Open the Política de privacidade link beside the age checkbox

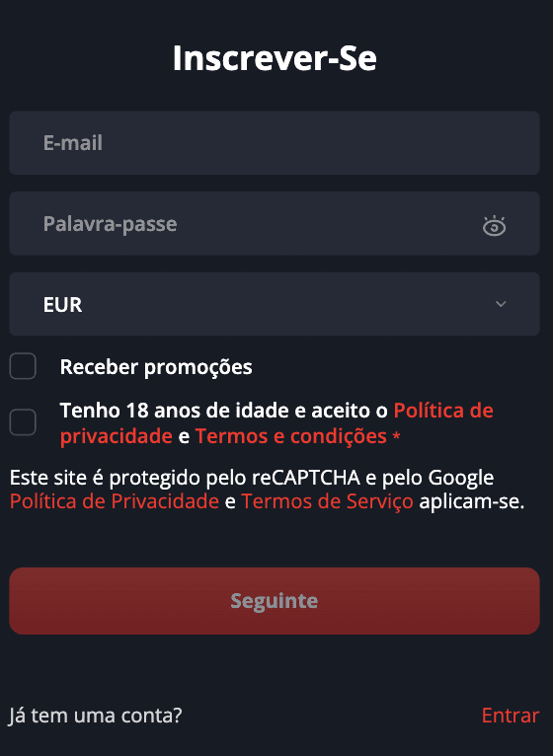276,423
